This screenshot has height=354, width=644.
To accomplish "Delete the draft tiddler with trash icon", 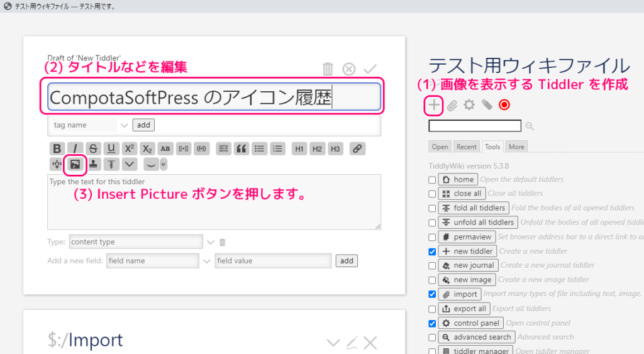I will tap(328, 69).
